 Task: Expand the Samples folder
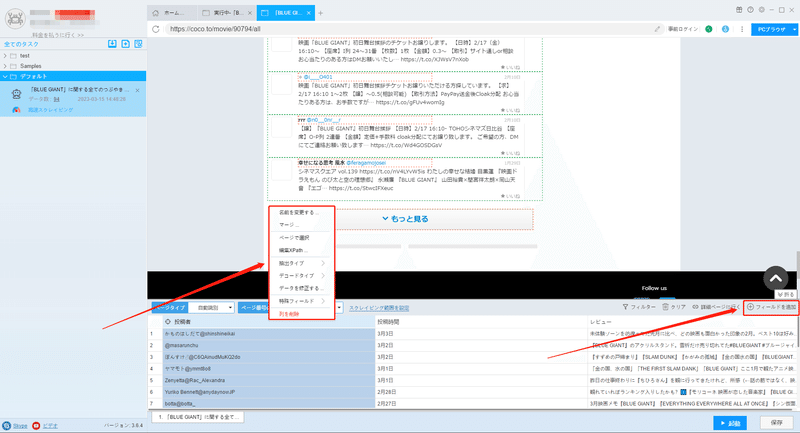click(x=5, y=66)
